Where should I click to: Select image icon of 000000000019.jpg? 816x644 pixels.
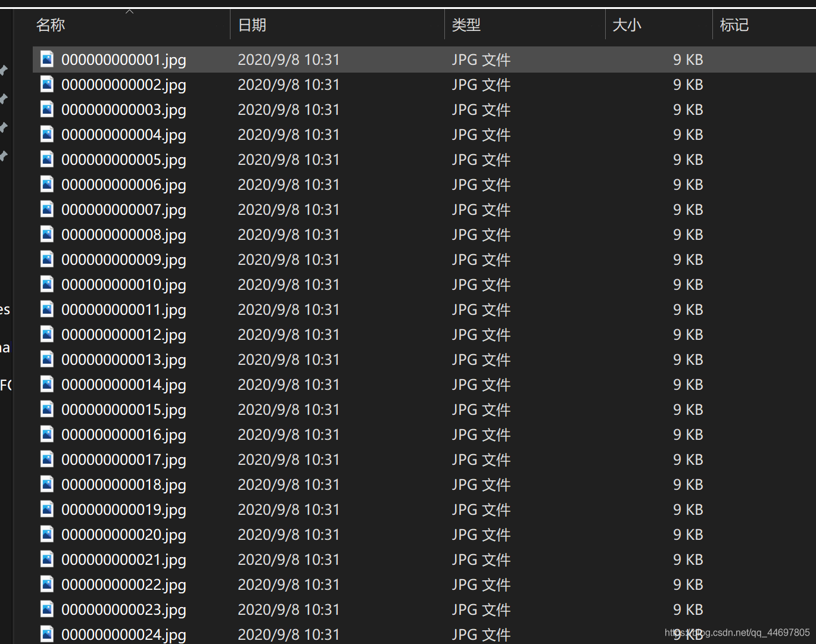coord(47,509)
